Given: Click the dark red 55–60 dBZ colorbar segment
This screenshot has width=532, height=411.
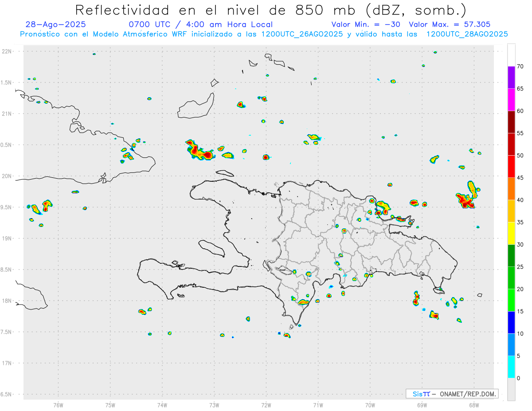Looking at the screenshot, I should click(x=511, y=122).
